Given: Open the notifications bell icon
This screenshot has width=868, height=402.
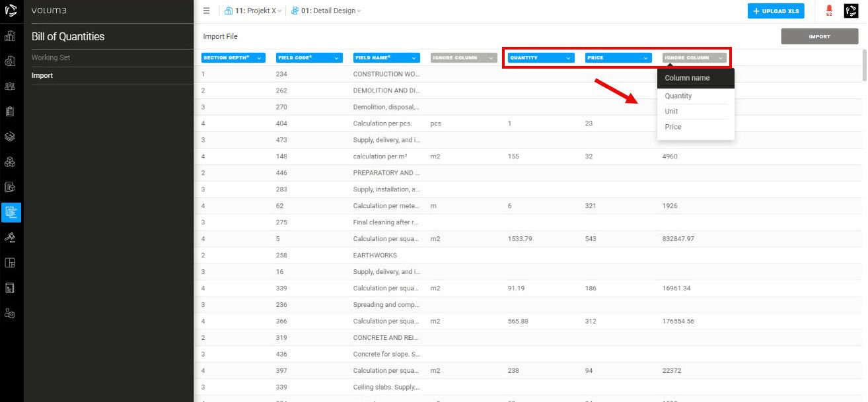Looking at the screenshot, I should 829,10.
